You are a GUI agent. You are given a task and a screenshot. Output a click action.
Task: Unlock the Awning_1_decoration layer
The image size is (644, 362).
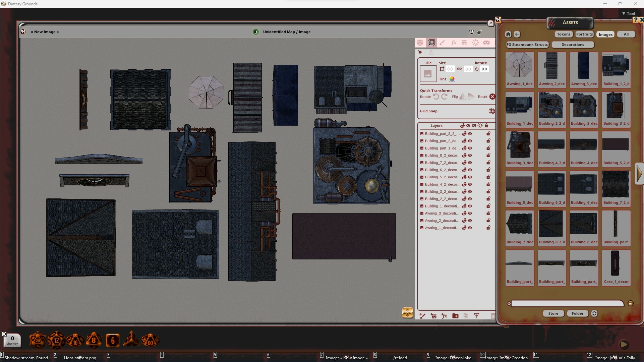click(x=488, y=228)
